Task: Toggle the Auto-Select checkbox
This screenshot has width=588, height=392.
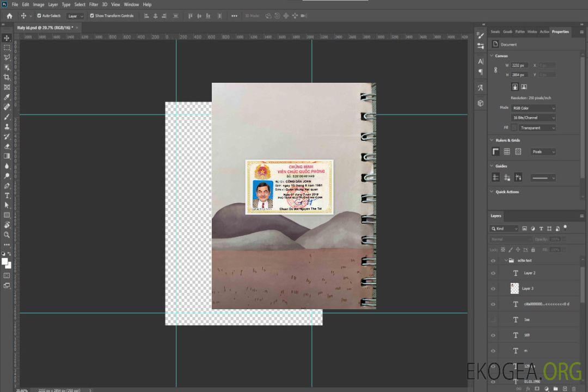Action: click(39, 16)
